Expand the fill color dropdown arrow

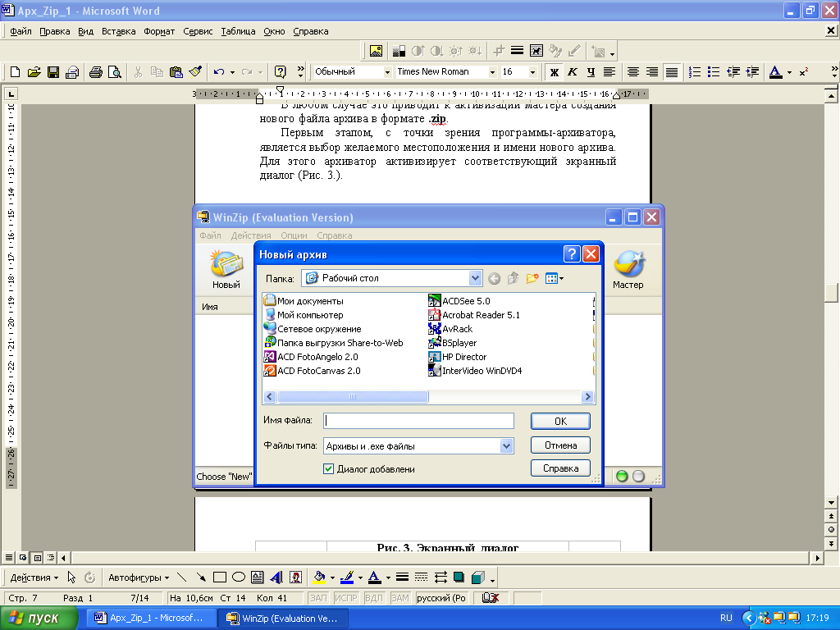coord(333,577)
